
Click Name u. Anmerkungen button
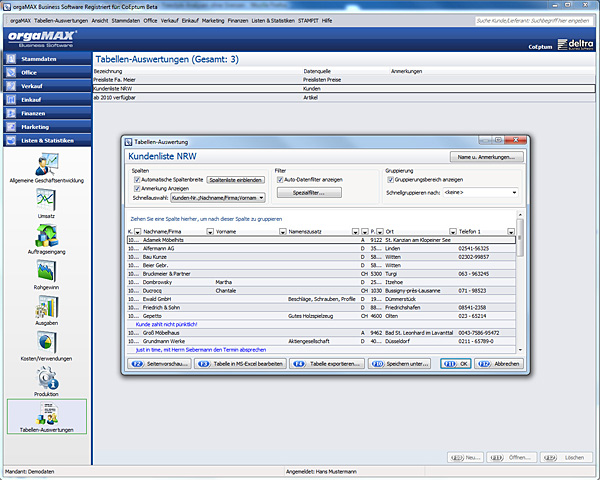[486, 157]
